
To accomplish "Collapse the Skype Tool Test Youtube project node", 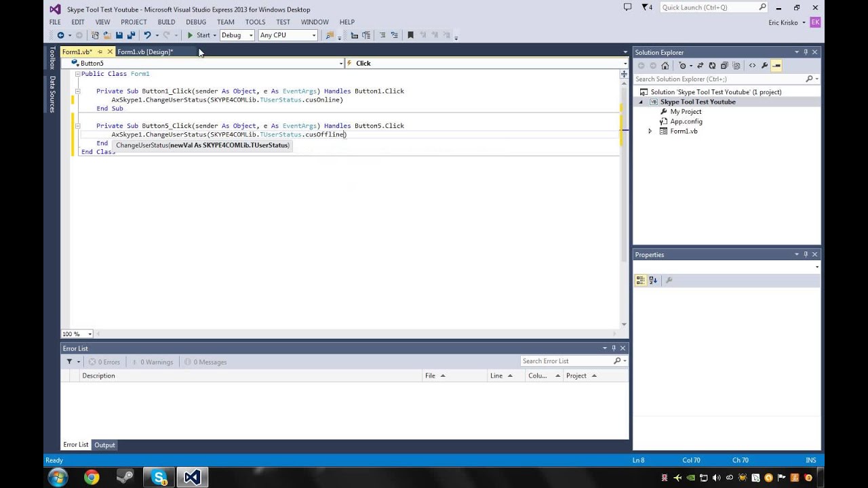I will click(x=641, y=102).
